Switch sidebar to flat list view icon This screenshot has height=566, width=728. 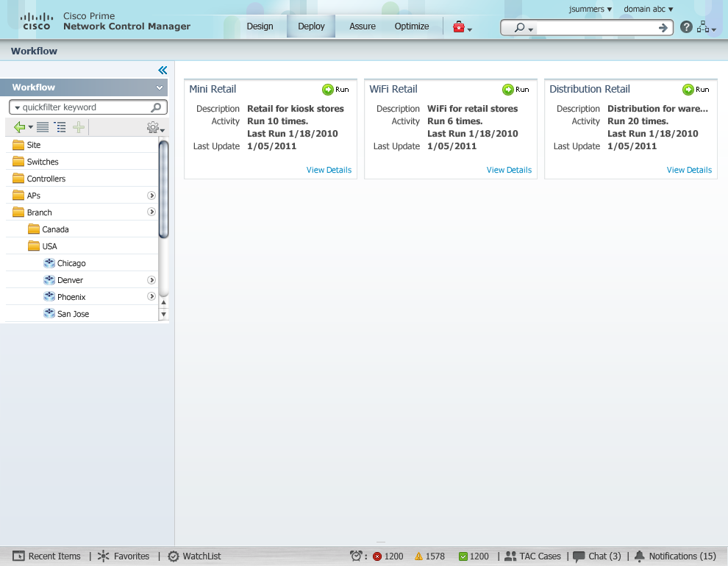(x=43, y=127)
